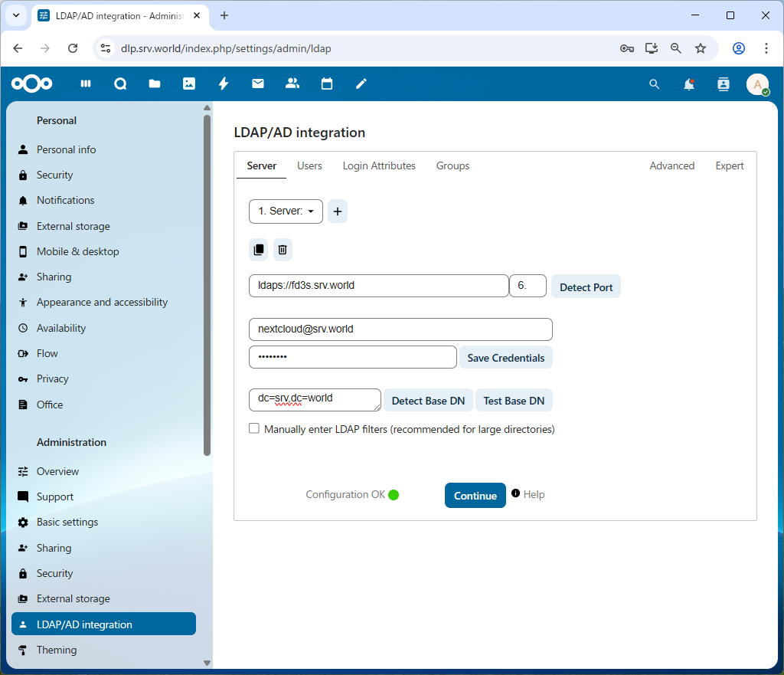This screenshot has height=675, width=784.
Task: Switch to the Users tab
Action: [309, 166]
